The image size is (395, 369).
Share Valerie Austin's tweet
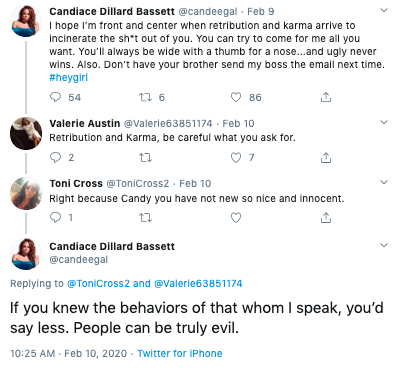click(326, 157)
